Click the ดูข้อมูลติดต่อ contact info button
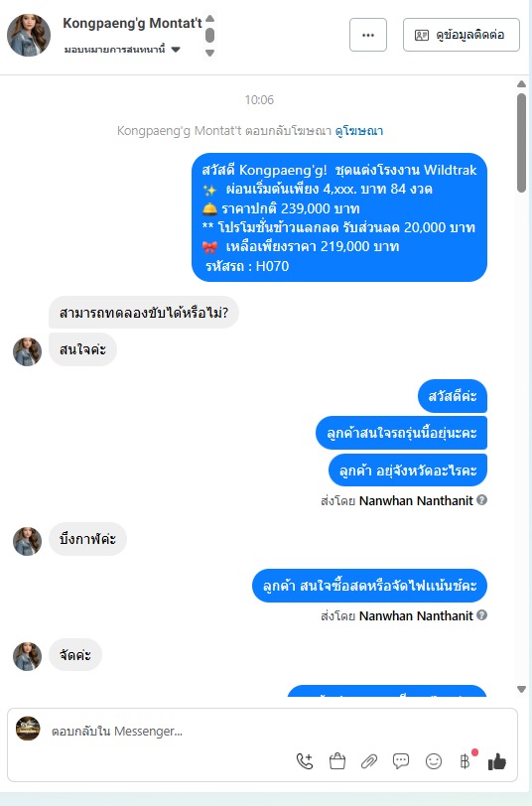The height and width of the screenshot is (806, 532). click(x=462, y=35)
